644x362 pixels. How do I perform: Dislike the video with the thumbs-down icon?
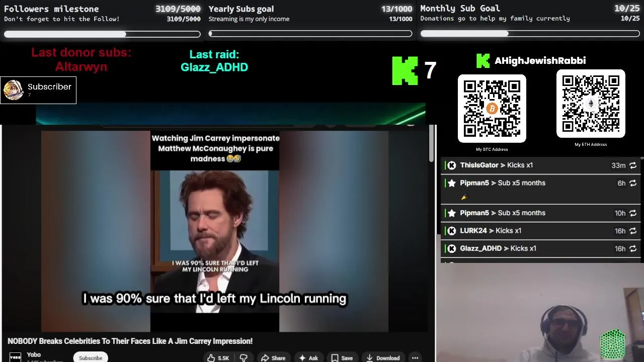pos(244,358)
